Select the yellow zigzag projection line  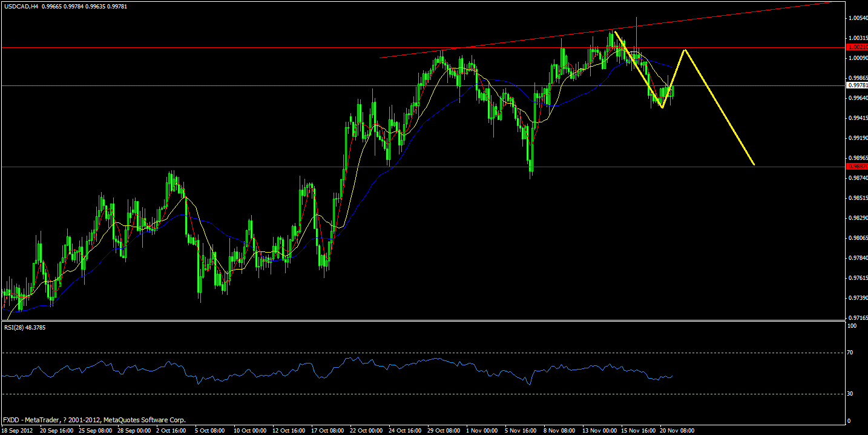click(714, 109)
